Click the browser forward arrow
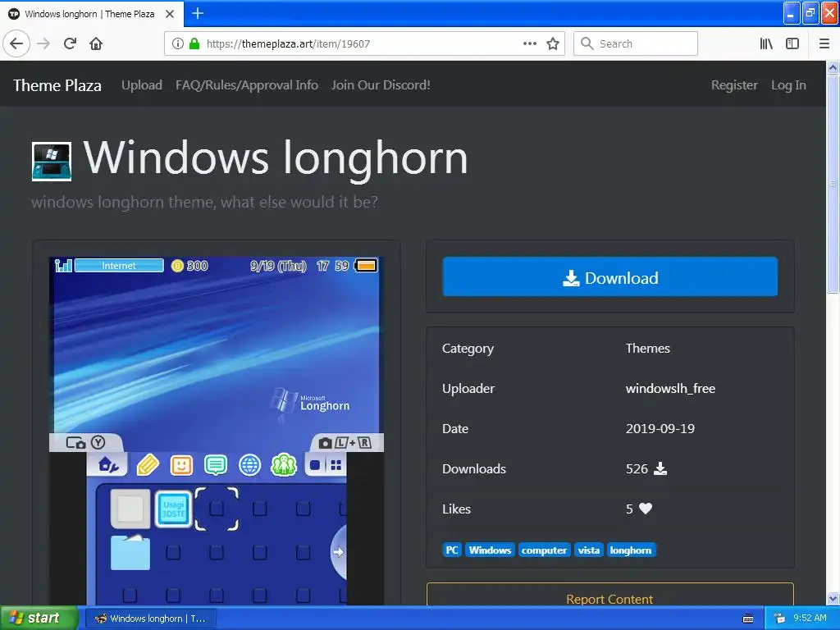The image size is (840, 630). (43, 44)
